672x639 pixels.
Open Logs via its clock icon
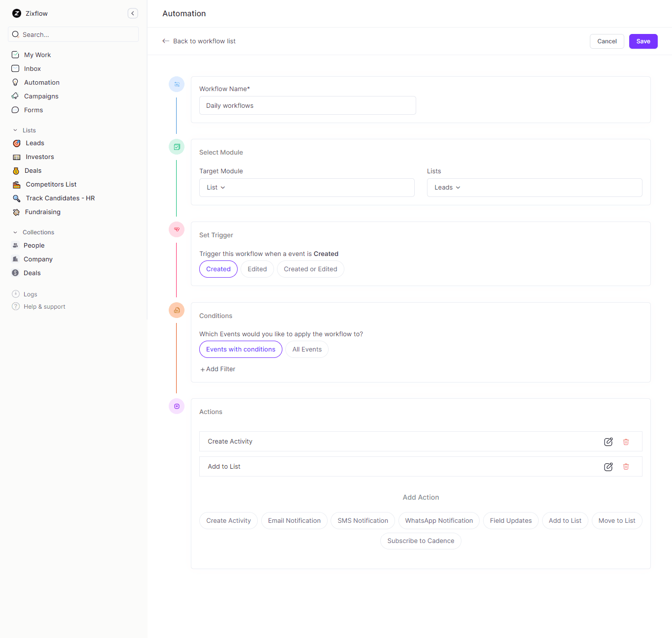tap(15, 294)
